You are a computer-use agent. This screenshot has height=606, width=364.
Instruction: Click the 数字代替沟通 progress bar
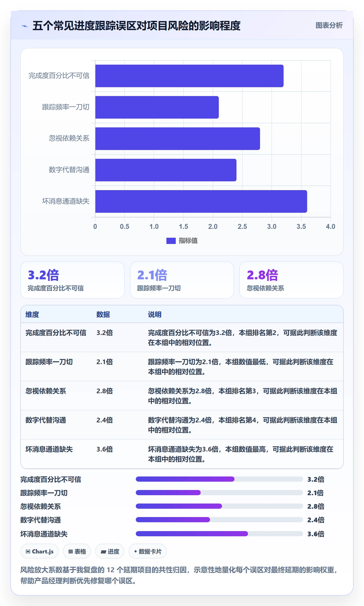pyautogui.click(x=219, y=520)
